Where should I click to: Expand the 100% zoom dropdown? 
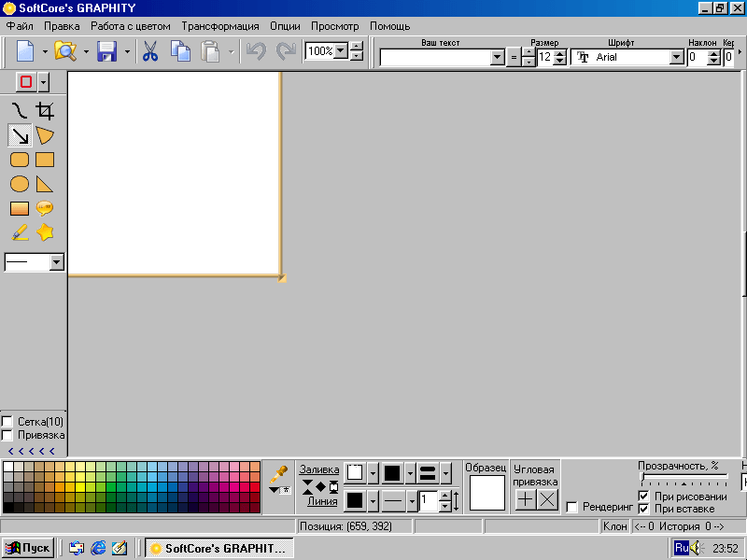[x=341, y=51]
